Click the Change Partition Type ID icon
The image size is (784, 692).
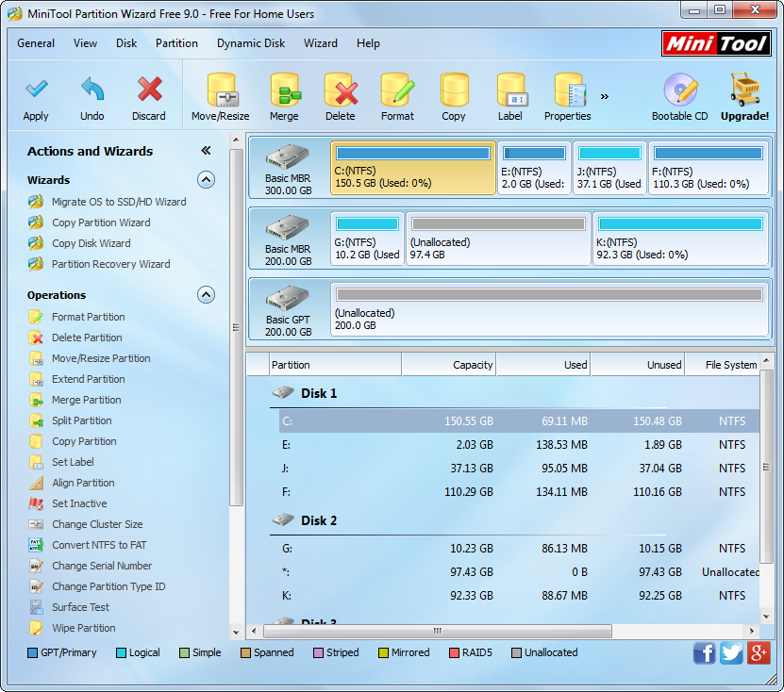coord(36,586)
